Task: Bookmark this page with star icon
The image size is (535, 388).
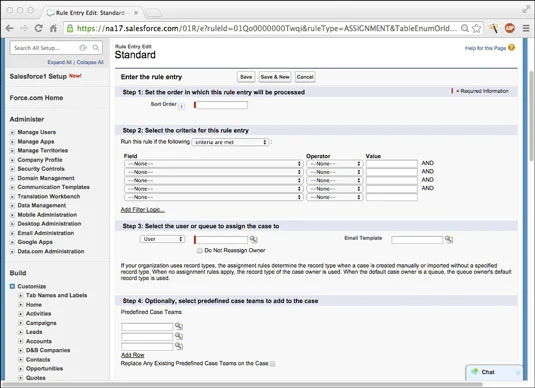Action: [476, 28]
